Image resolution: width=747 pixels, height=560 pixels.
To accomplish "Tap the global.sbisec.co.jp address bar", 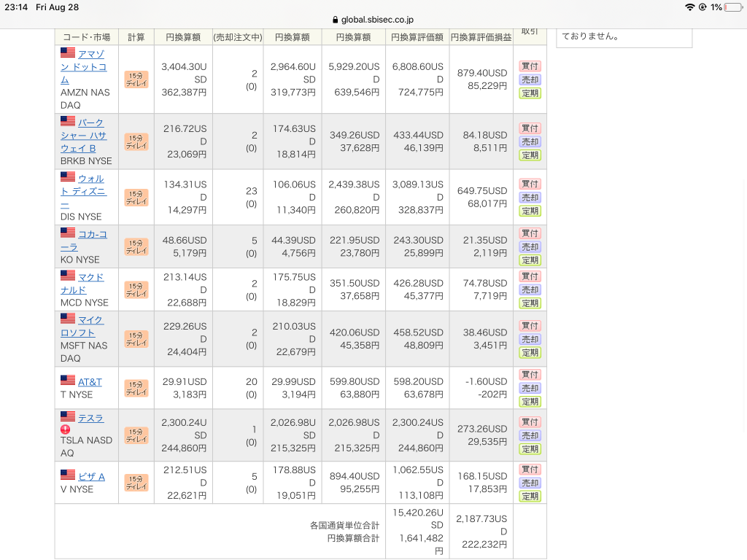I will pyautogui.click(x=373, y=20).
